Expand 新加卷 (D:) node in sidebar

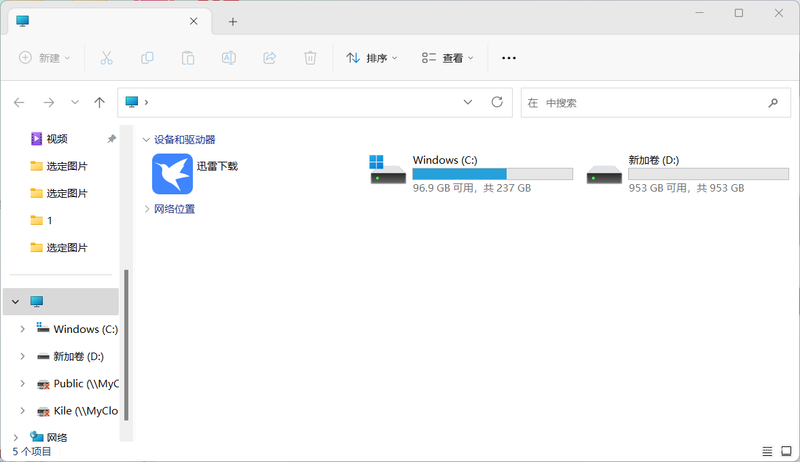click(x=22, y=356)
